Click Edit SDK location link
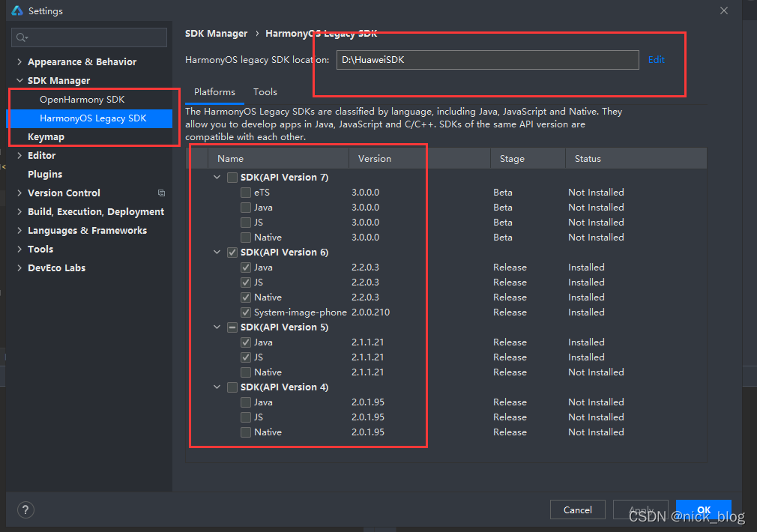 click(x=656, y=60)
